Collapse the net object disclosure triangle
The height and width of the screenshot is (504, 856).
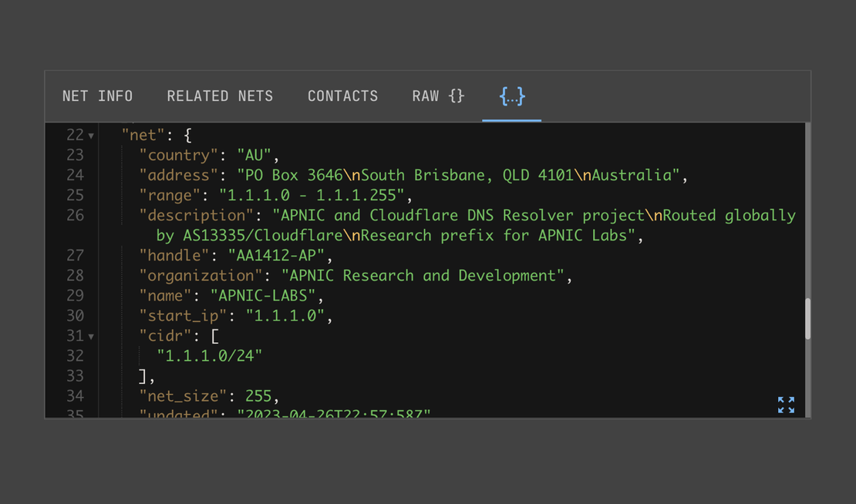click(x=90, y=134)
